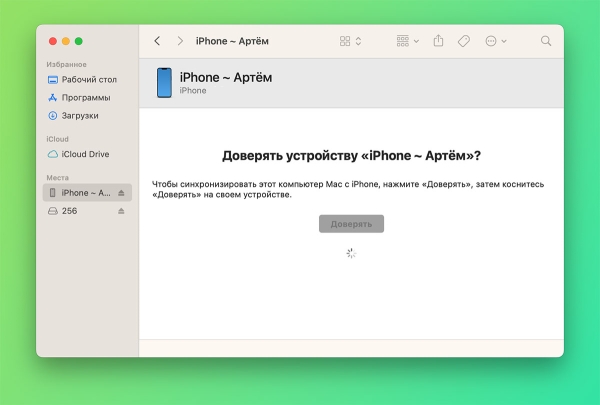Open the icon view switcher dropdown
Screen dimensions: 600x405
[351, 41]
